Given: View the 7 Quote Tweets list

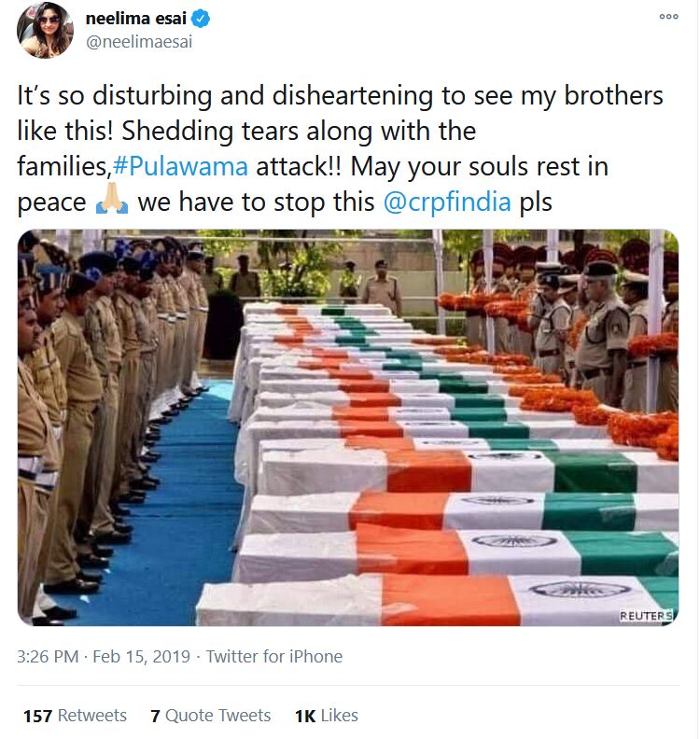Looking at the screenshot, I should [x=211, y=715].
